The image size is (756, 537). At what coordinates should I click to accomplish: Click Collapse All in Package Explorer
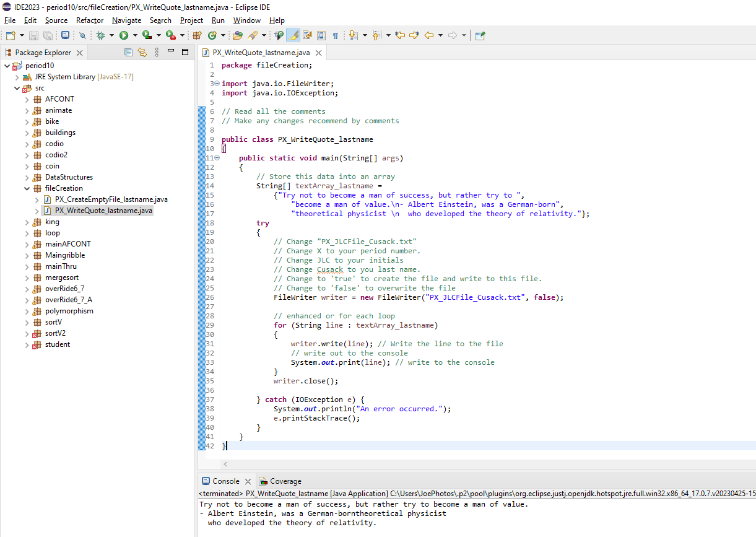tap(128, 53)
